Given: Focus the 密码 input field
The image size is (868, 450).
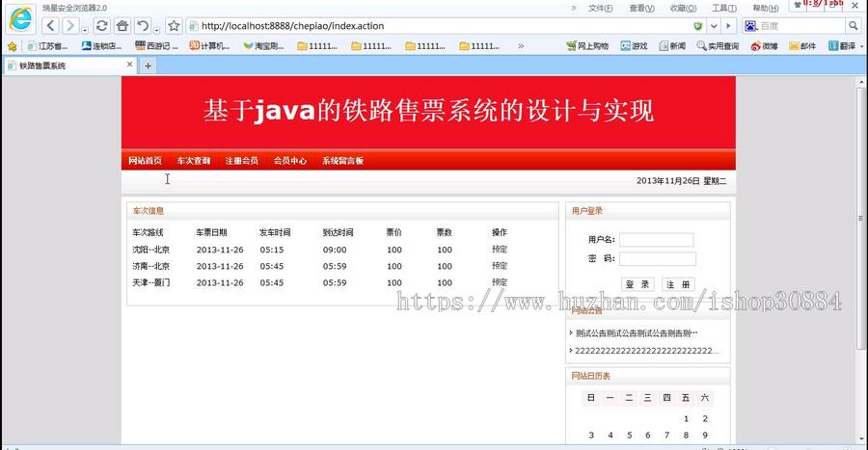Looking at the screenshot, I should pos(658,258).
